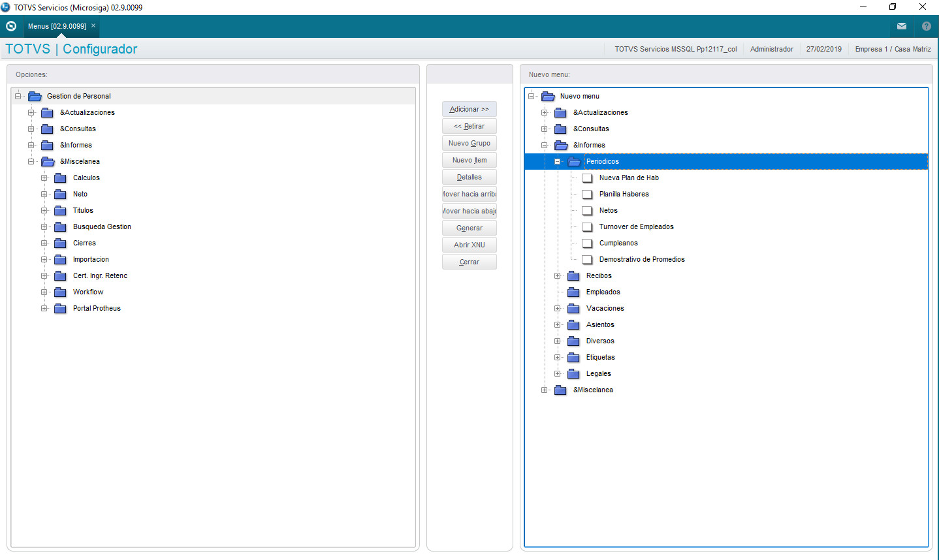Click the Cert. Ingr. Retenc folder icon
939x560 pixels.
tap(60, 275)
